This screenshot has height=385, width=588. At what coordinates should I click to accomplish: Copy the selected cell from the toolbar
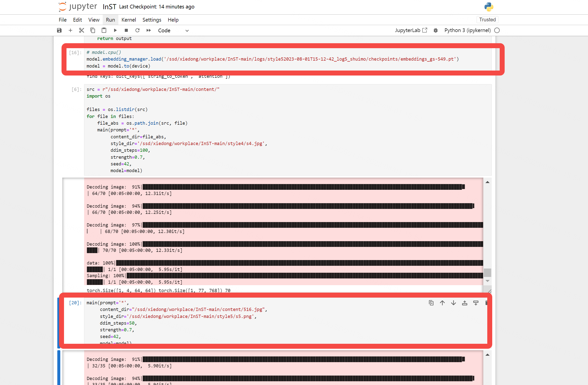point(93,30)
